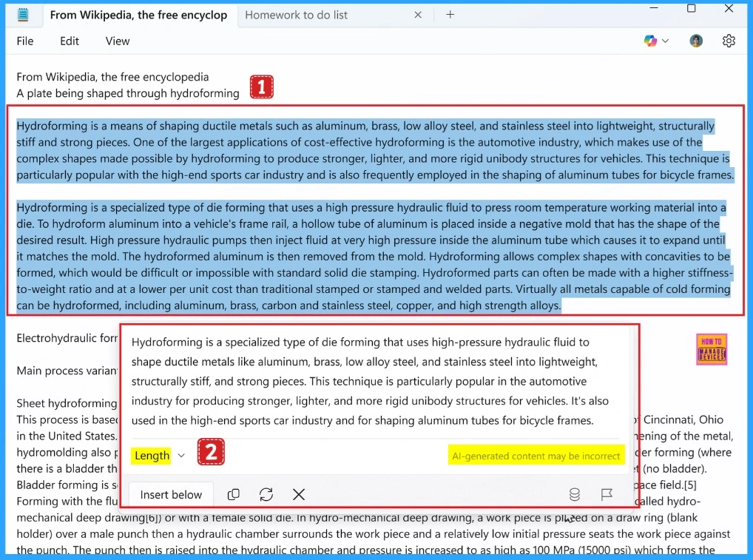This screenshot has width=753, height=560.
Task: Click the 'Sheet hydroforming' line
Action: (67, 403)
